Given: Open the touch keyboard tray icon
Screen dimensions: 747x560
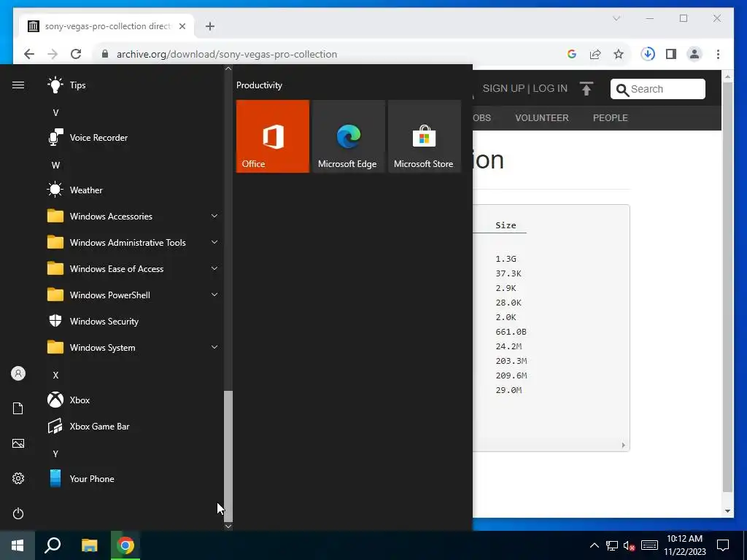Looking at the screenshot, I should [649, 545].
